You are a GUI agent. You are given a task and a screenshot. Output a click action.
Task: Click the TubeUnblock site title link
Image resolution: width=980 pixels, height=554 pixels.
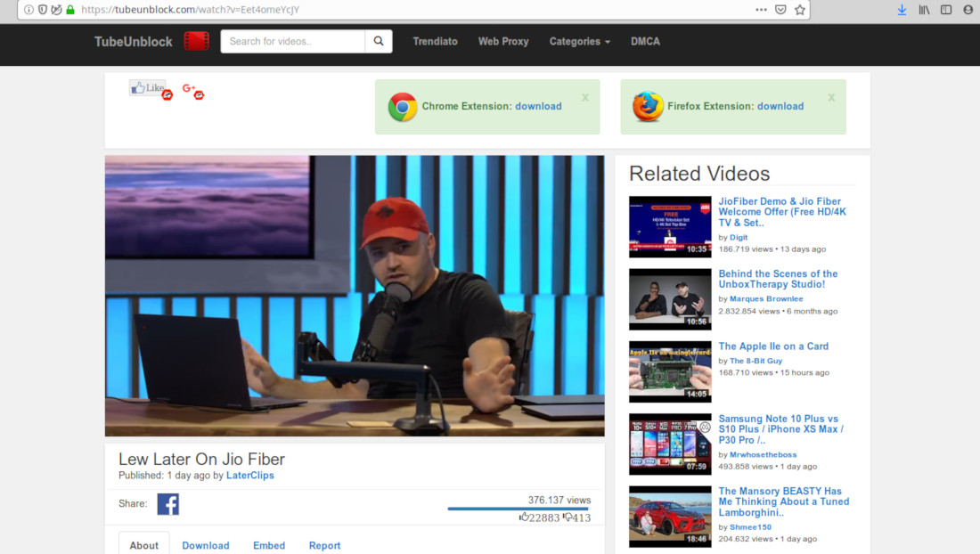click(x=133, y=42)
